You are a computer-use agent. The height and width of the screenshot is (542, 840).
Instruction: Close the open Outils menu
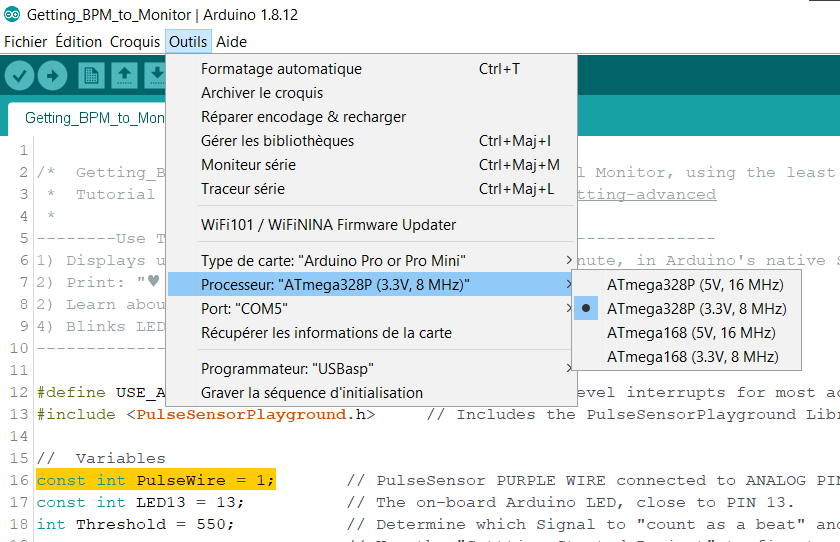tap(188, 42)
